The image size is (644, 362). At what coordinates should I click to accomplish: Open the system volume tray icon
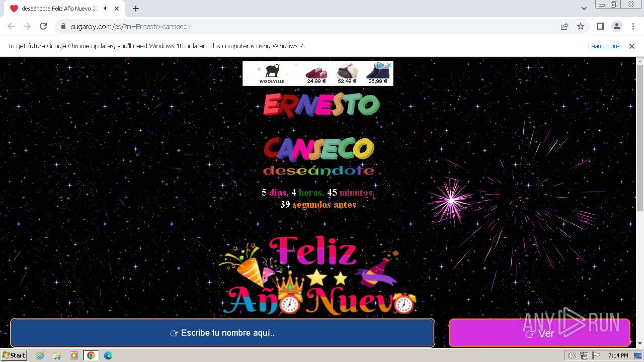click(572, 355)
